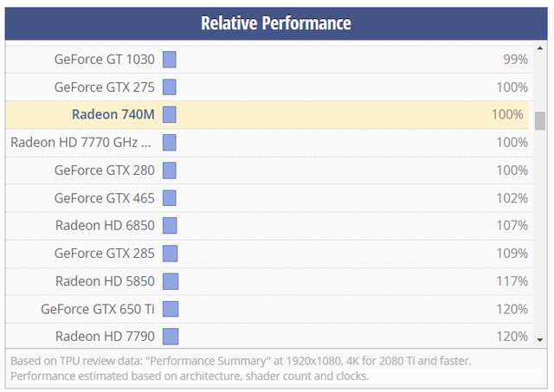This screenshot has height=392, width=554.
Task: Open the GeForce GTX 465 entry
Action: (x=104, y=198)
